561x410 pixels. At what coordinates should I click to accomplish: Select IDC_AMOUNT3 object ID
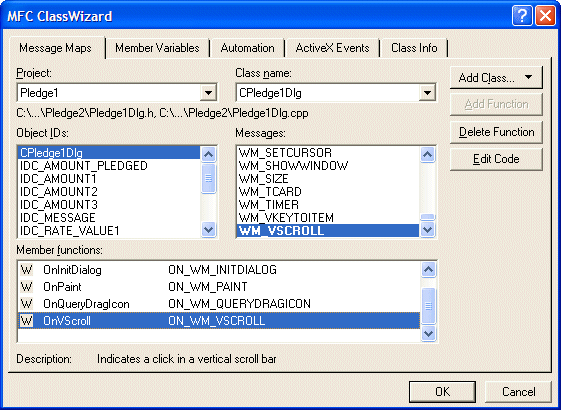click(109, 205)
